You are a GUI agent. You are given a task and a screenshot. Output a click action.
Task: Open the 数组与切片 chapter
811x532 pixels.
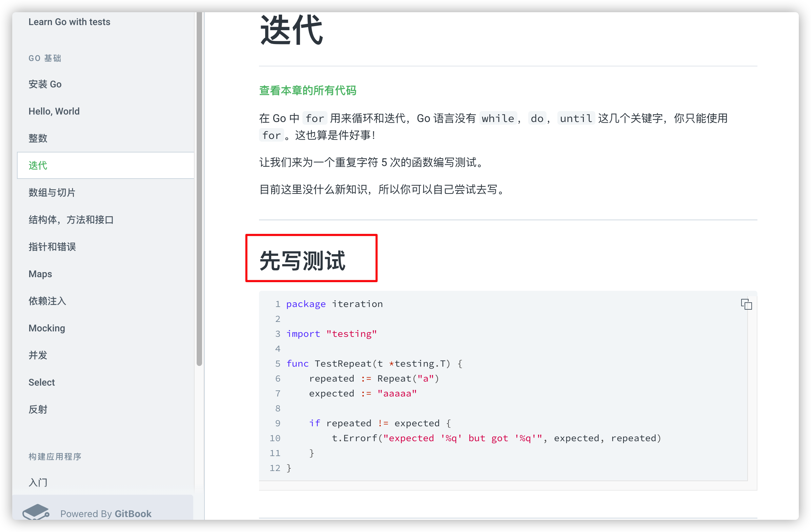[53, 192]
